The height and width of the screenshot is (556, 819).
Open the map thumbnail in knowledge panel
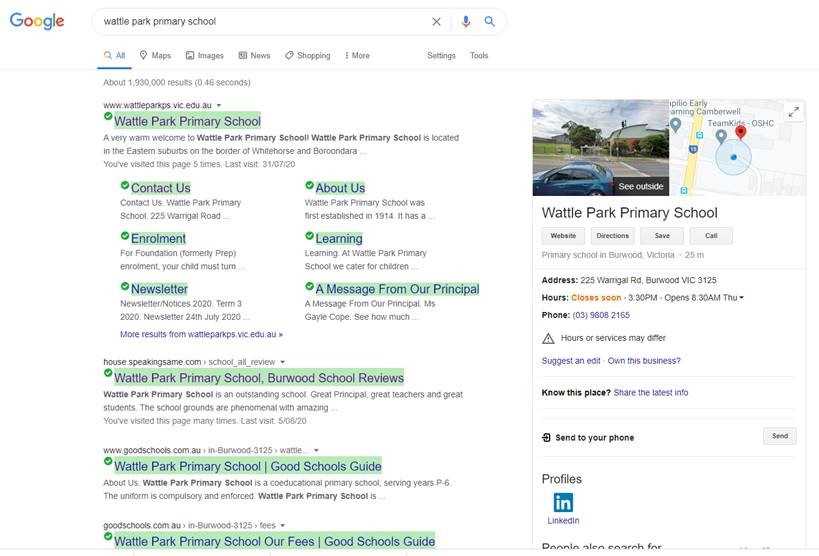(738, 147)
